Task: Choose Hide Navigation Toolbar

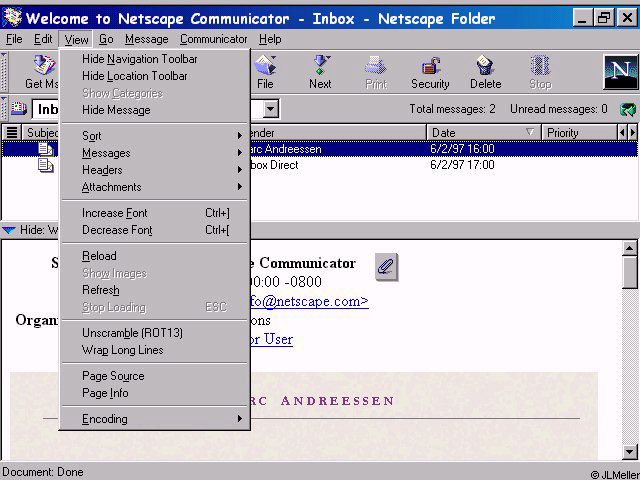Action: pyautogui.click(x=154, y=59)
